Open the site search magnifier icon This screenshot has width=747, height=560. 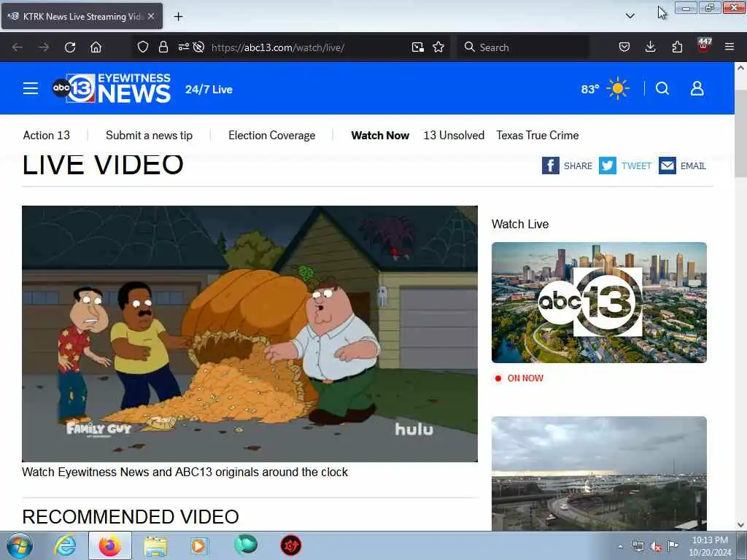662,88
